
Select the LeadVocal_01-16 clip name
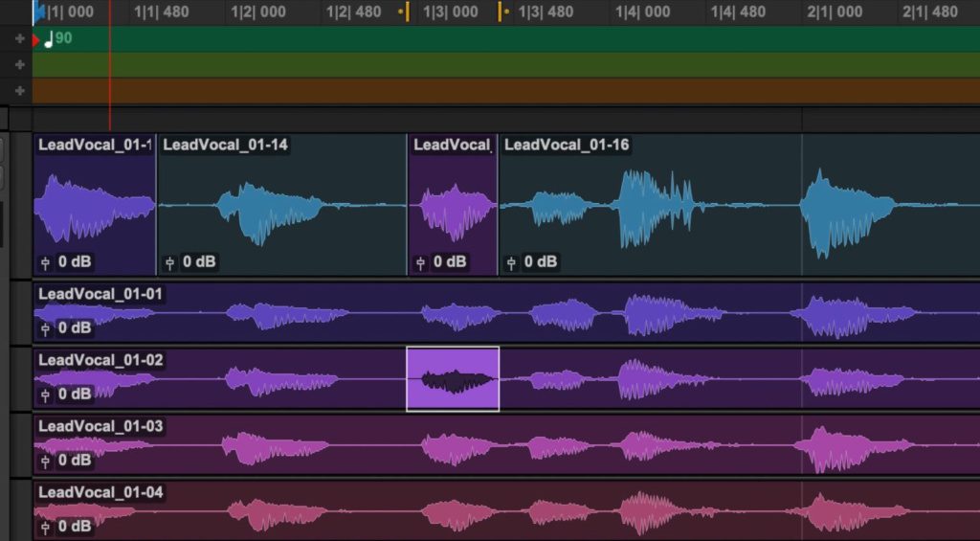567,146
